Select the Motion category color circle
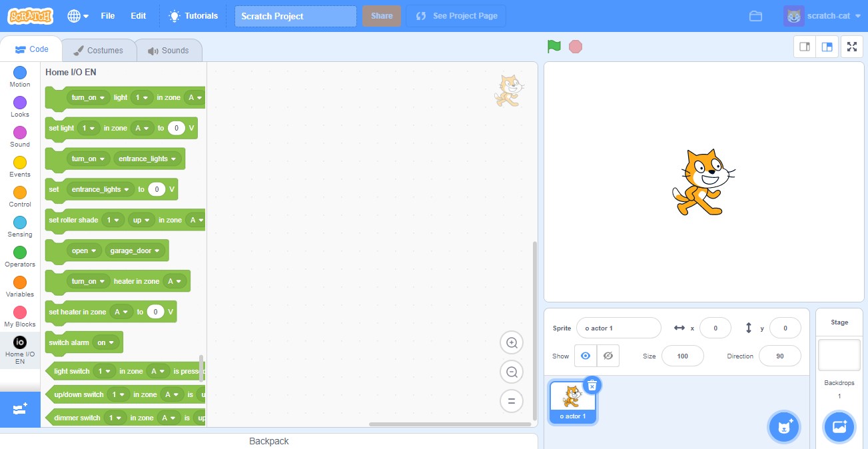Viewport: 868px width, 449px height. (20, 73)
